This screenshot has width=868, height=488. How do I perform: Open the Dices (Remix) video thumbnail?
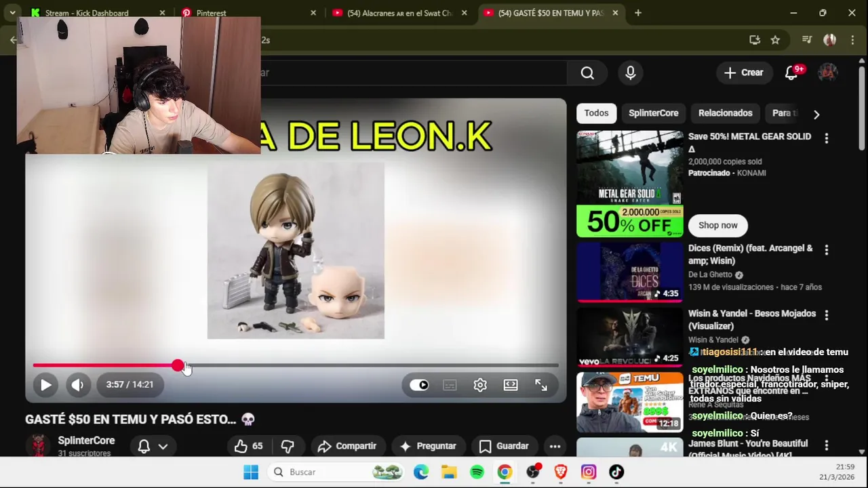click(630, 272)
